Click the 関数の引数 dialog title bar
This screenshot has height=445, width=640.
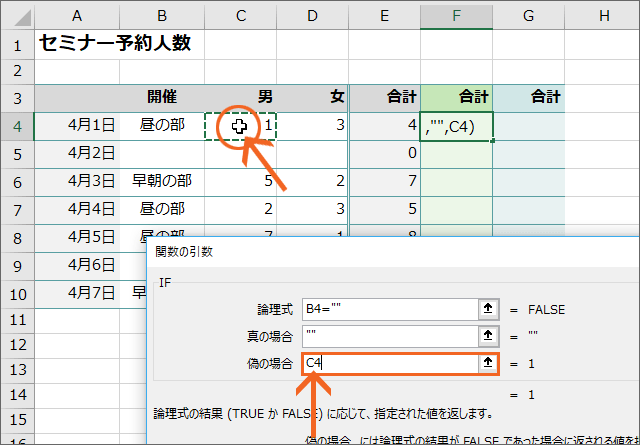tap(393, 252)
